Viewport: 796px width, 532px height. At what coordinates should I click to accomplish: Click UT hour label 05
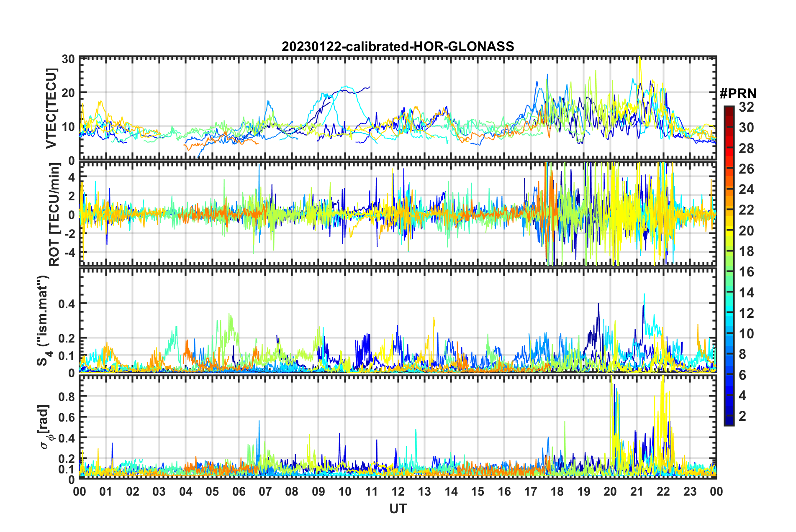pos(212,491)
